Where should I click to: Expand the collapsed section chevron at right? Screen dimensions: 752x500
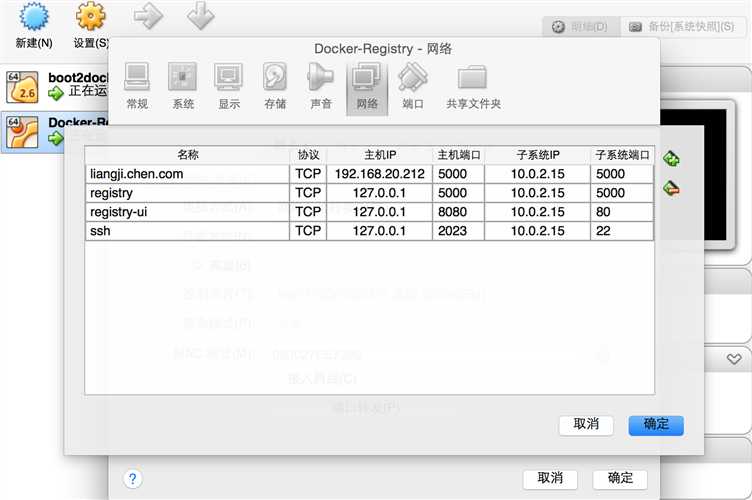[x=734, y=359]
